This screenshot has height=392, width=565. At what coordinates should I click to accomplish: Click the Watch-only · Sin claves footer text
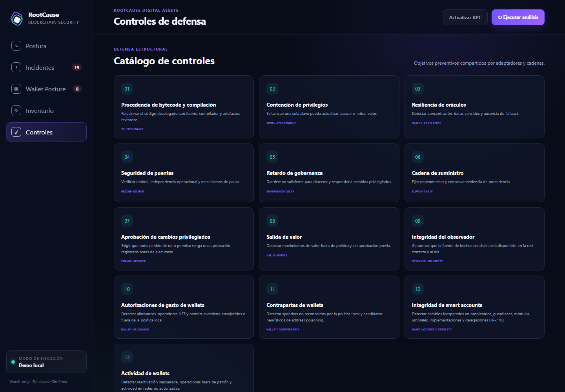pos(38,382)
